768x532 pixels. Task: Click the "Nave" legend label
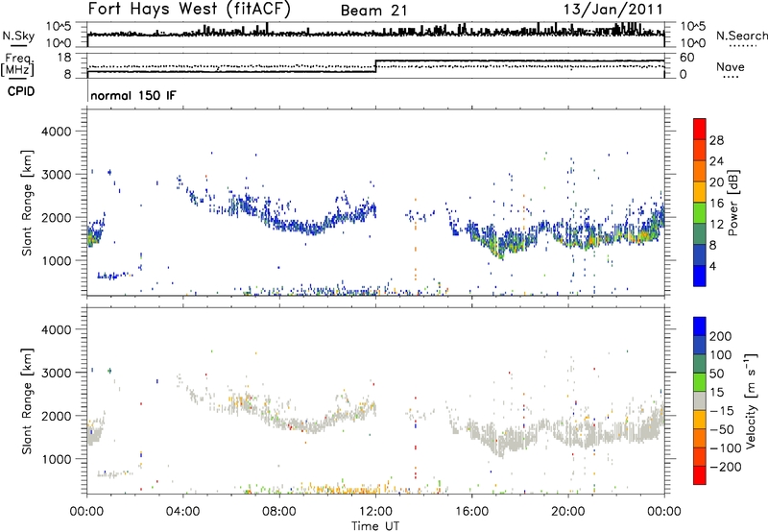click(730, 66)
